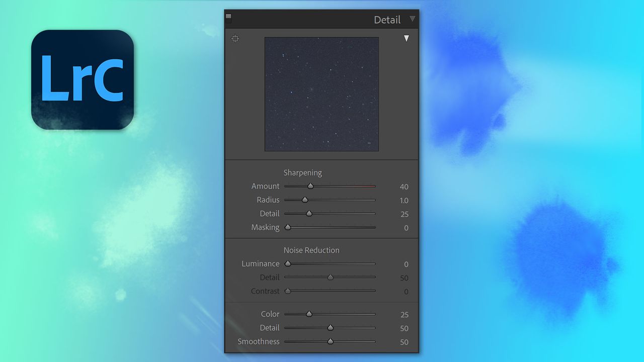The width and height of the screenshot is (644, 362).
Task: Click the star field detail preview thumbnail
Action: [x=321, y=94]
